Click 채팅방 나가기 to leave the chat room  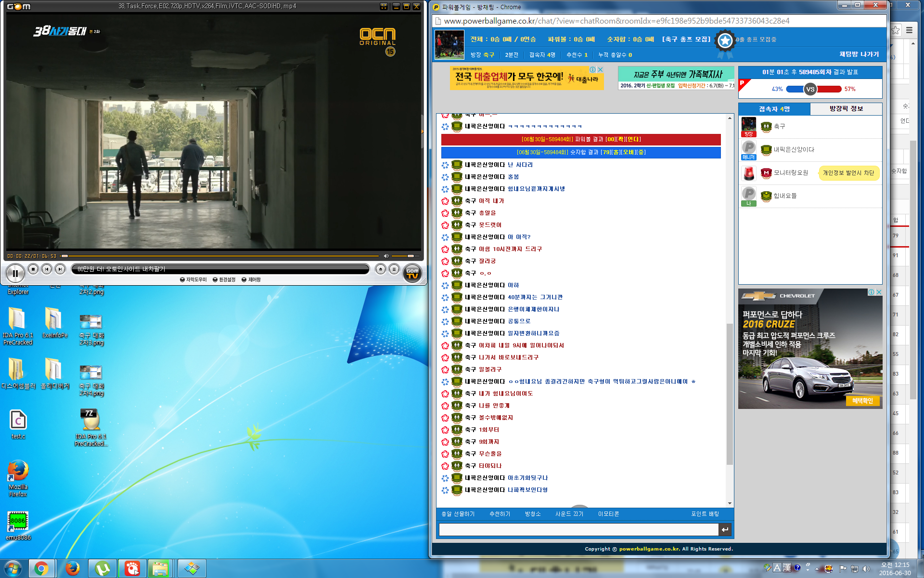[x=859, y=54]
